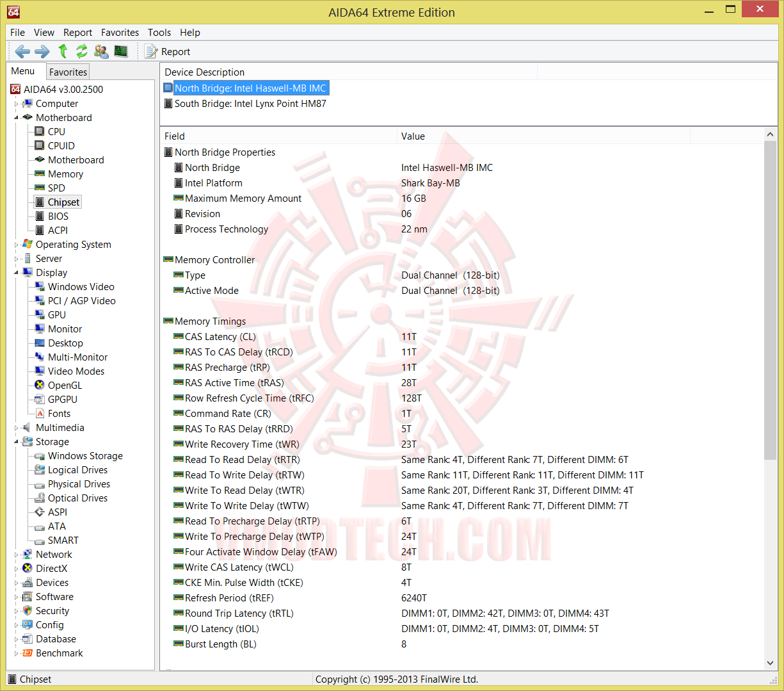
Task: Select the ACPI tree item
Action: 58,231
